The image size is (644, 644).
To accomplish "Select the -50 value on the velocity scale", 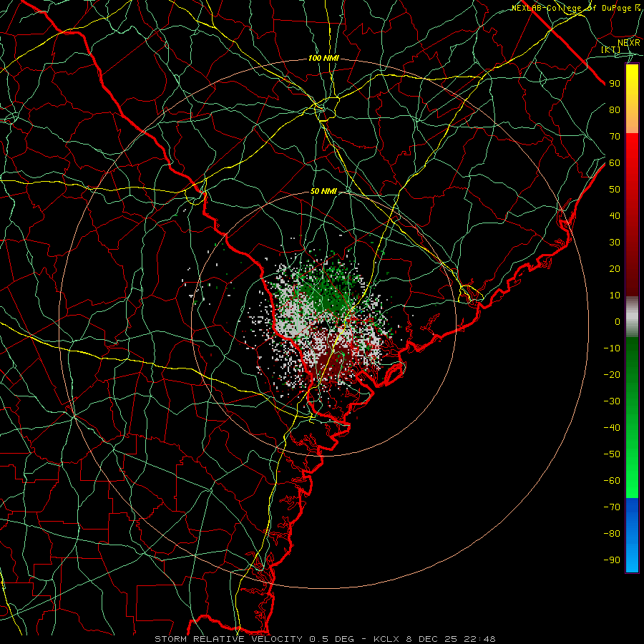I will (x=612, y=454).
